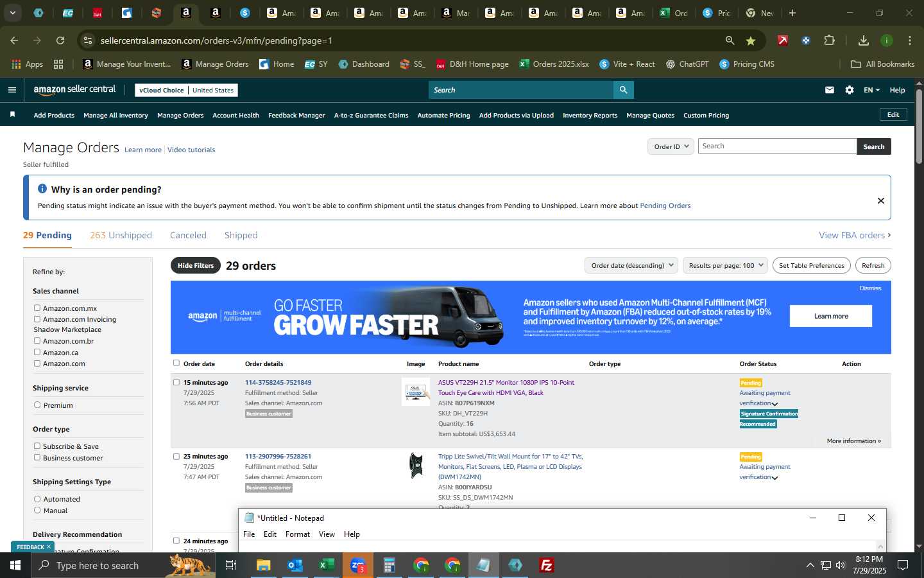Click the page vertical scrollbar thumb

[919, 125]
